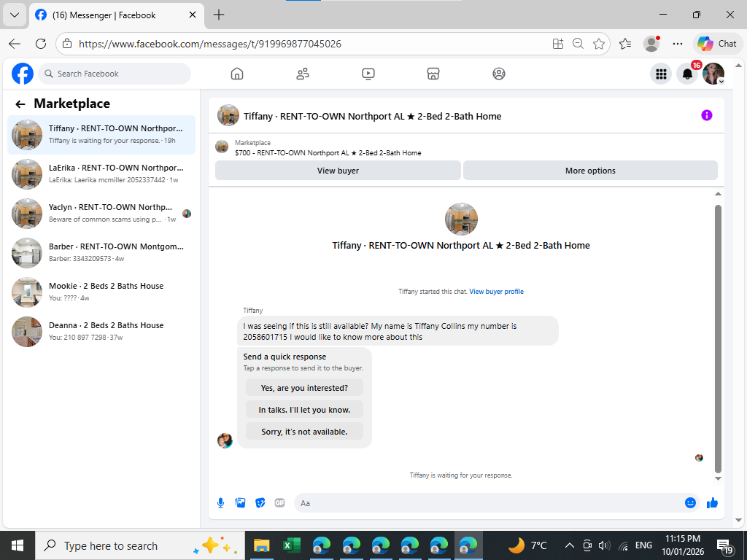Send quick response 'Sorry, it's not available.'

(304, 432)
